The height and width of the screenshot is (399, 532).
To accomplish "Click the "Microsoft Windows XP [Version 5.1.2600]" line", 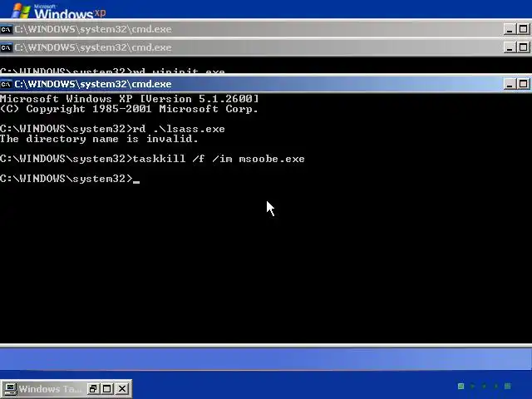I will pos(130,99).
